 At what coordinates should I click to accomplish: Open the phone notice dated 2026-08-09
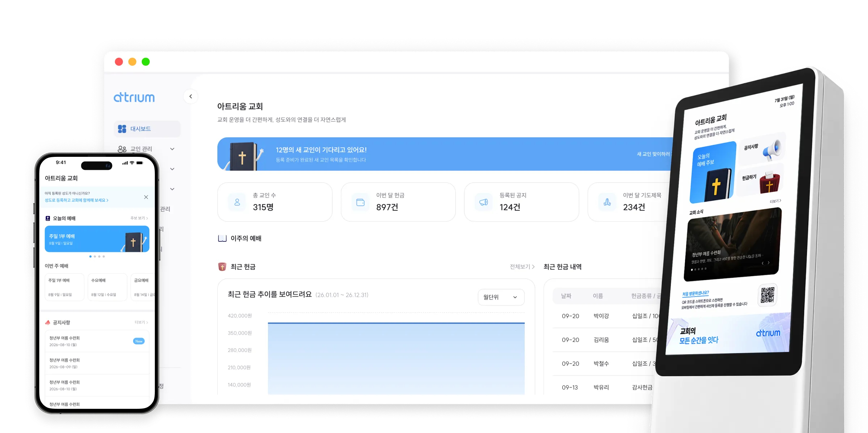(97, 363)
